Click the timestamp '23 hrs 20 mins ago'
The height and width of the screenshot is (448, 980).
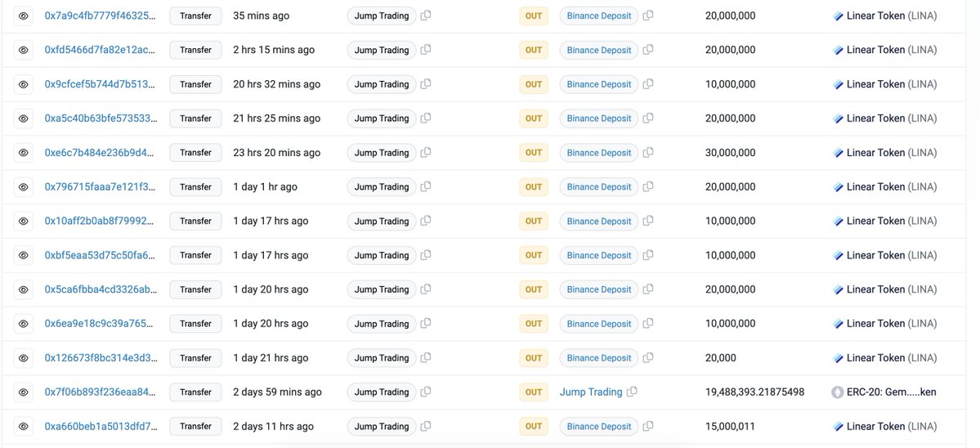pos(277,152)
